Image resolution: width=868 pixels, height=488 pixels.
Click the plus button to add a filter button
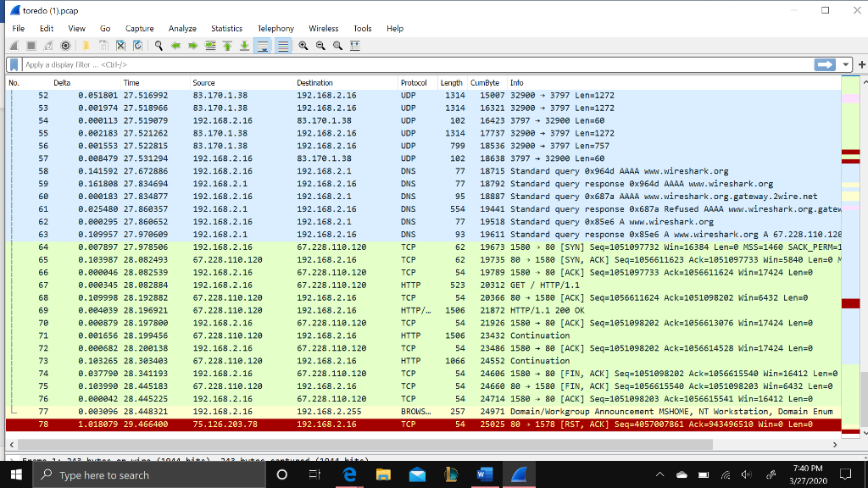coord(862,64)
